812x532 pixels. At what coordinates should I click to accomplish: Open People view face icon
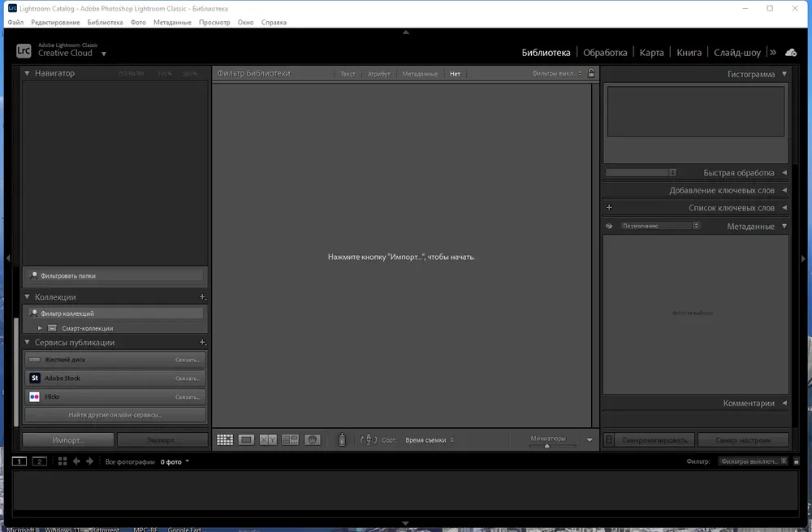(x=313, y=439)
